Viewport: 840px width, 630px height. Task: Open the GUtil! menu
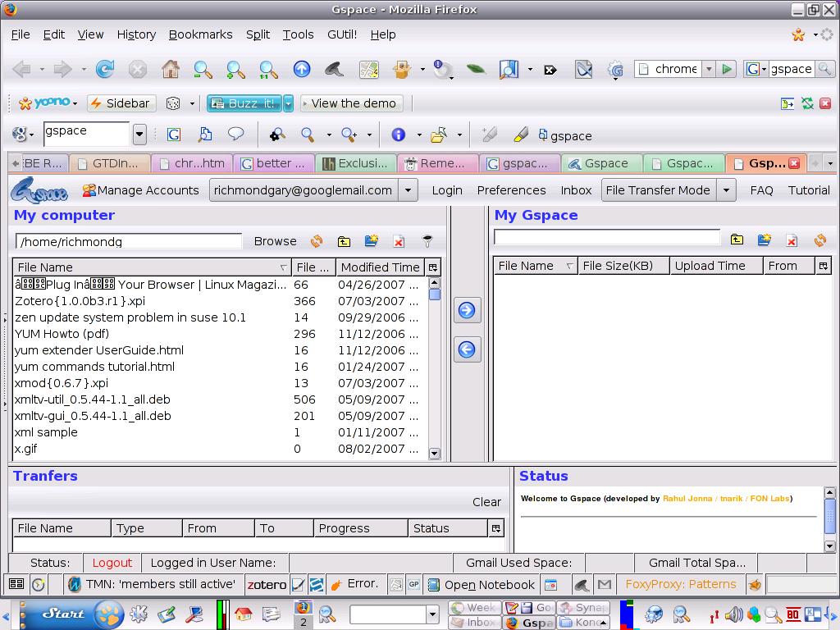click(x=342, y=34)
